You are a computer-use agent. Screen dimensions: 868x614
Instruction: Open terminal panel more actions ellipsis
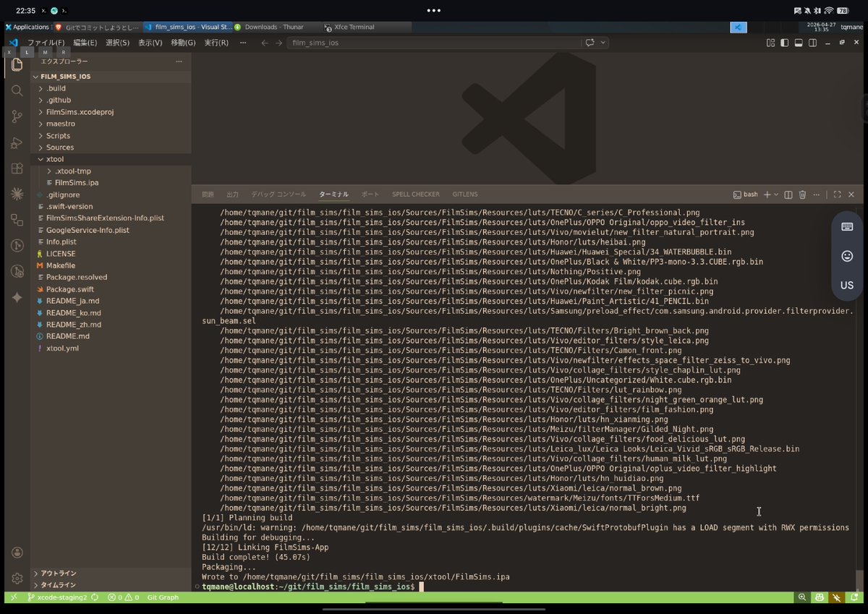coord(816,195)
